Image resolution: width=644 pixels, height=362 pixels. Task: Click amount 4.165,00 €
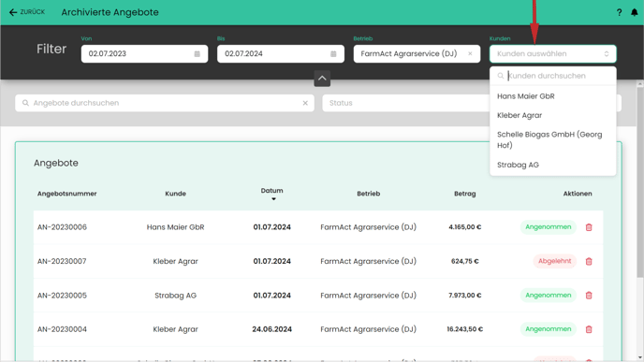pyautogui.click(x=465, y=227)
